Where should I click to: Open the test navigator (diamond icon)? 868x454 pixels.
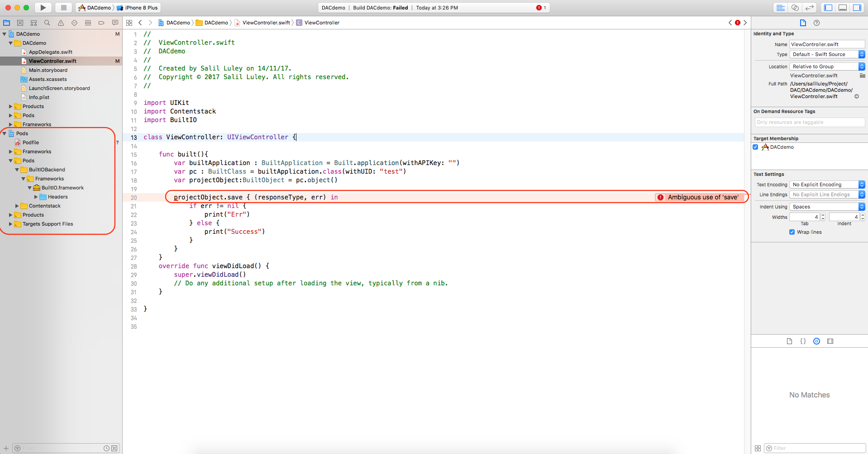point(74,23)
